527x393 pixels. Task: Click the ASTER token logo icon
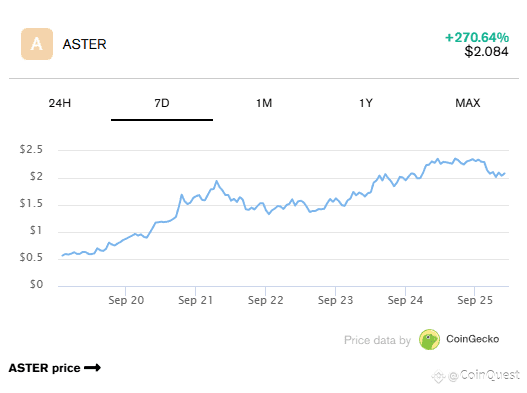pos(37,44)
